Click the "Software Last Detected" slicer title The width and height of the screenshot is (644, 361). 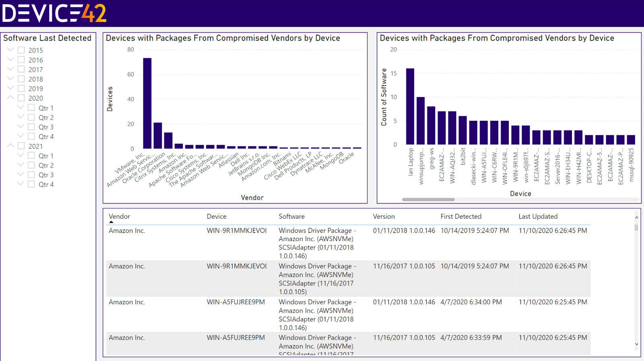point(47,38)
